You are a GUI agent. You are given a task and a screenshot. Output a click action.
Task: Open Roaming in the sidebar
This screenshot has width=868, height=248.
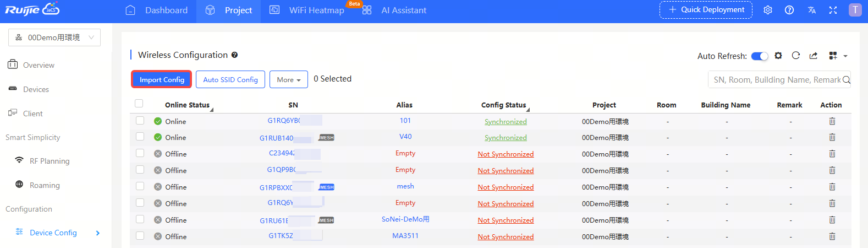[x=45, y=185]
